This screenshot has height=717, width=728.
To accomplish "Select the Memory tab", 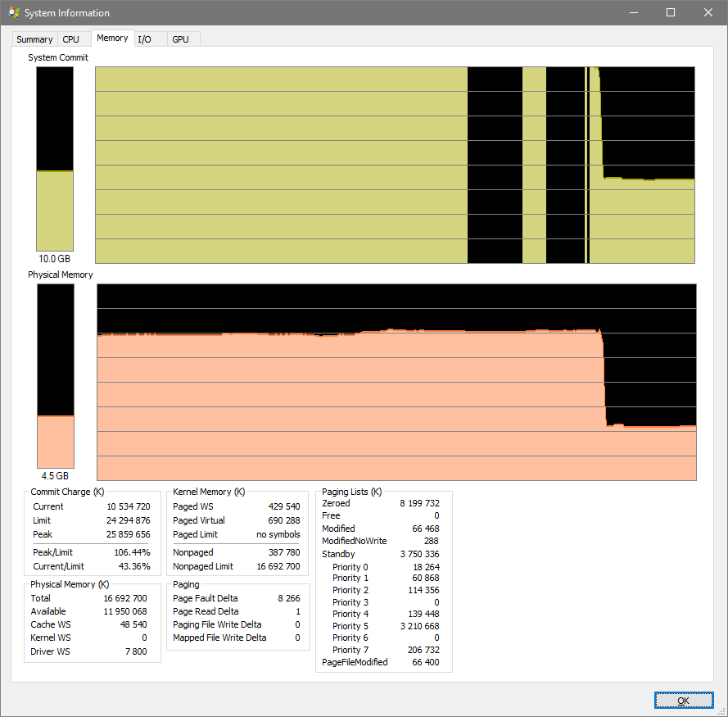I will (x=112, y=39).
